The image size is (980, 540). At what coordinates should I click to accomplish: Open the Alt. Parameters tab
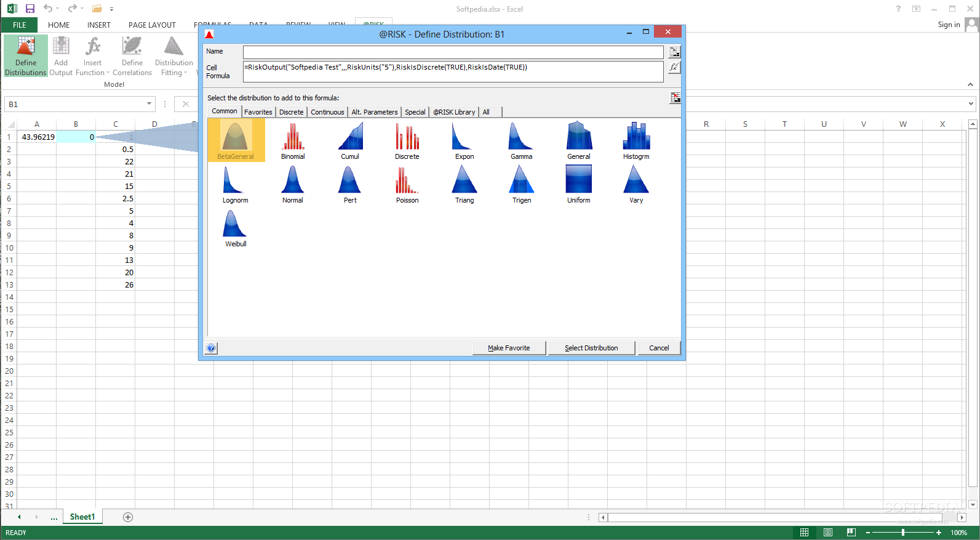click(375, 112)
